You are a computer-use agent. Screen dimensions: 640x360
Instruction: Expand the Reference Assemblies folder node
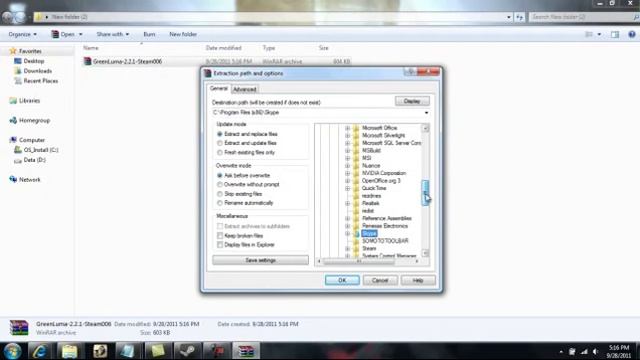click(347, 219)
